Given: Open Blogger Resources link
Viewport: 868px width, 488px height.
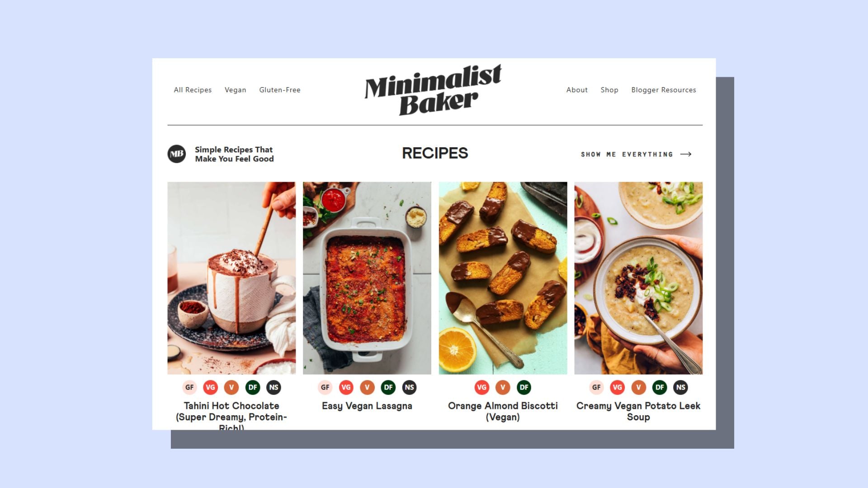Looking at the screenshot, I should 664,90.
